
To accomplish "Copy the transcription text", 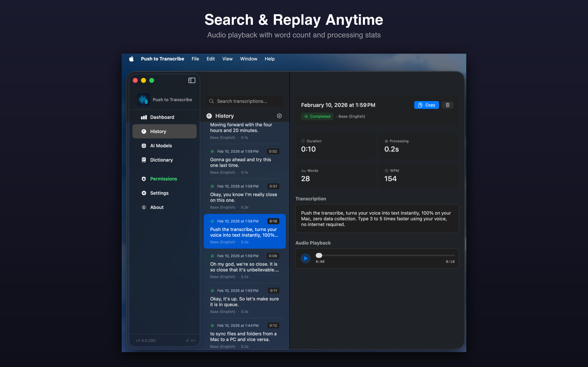I will coord(427,105).
